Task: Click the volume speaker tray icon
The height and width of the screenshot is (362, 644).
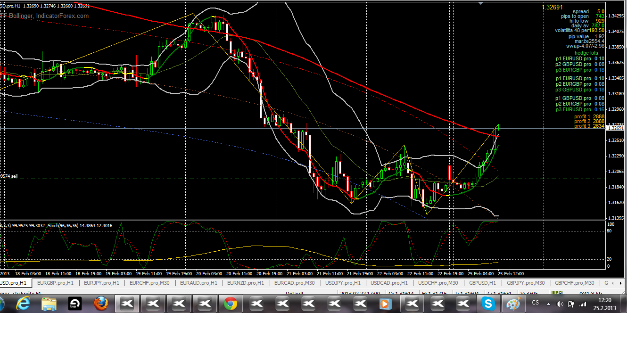Action: coord(560,304)
